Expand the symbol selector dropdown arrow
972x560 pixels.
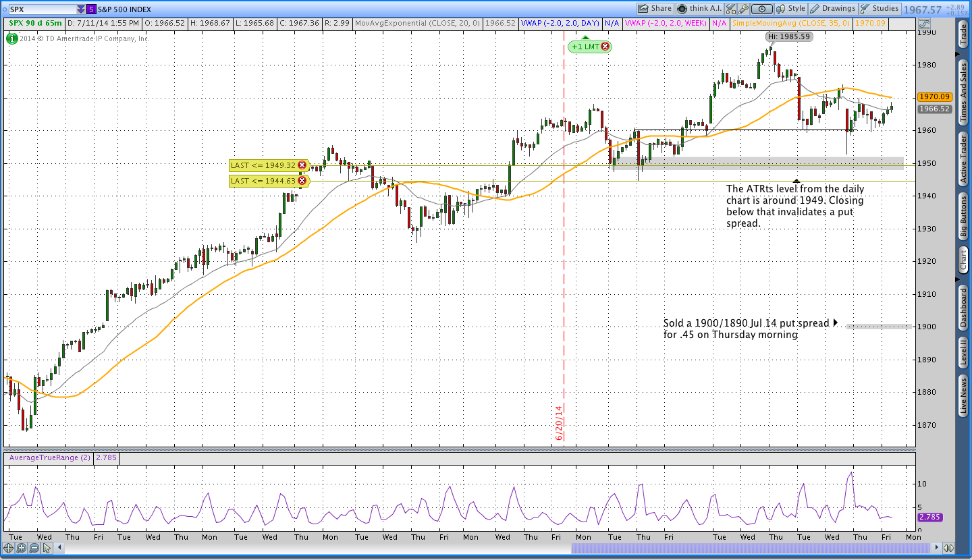(81, 9)
